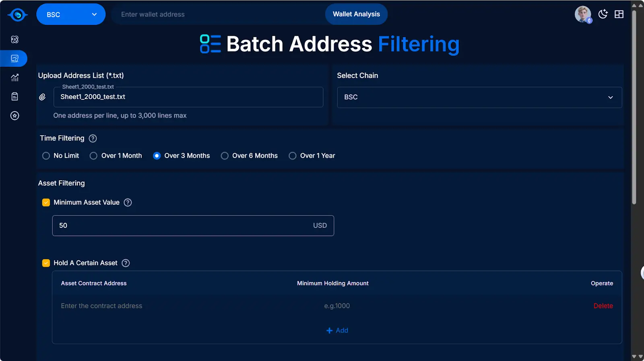Image resolution: width=644 pixels, height=361 pixels.
Task: Open the chart analytics sidebar icon
Action: coord(15,78)
